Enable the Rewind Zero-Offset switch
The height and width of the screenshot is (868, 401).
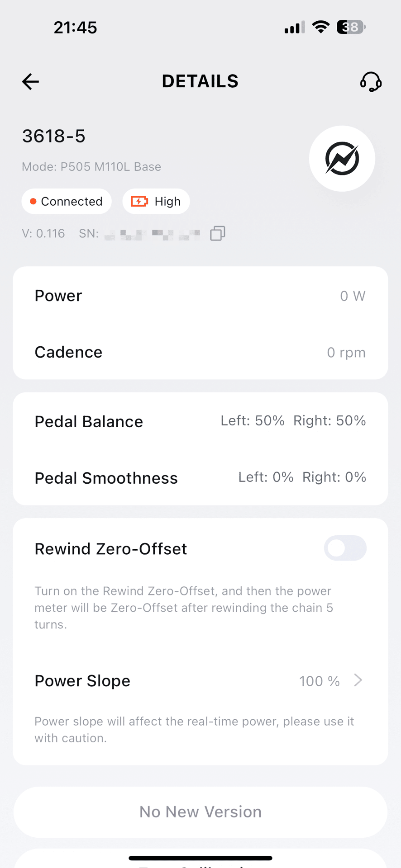[x=345, y=548]
